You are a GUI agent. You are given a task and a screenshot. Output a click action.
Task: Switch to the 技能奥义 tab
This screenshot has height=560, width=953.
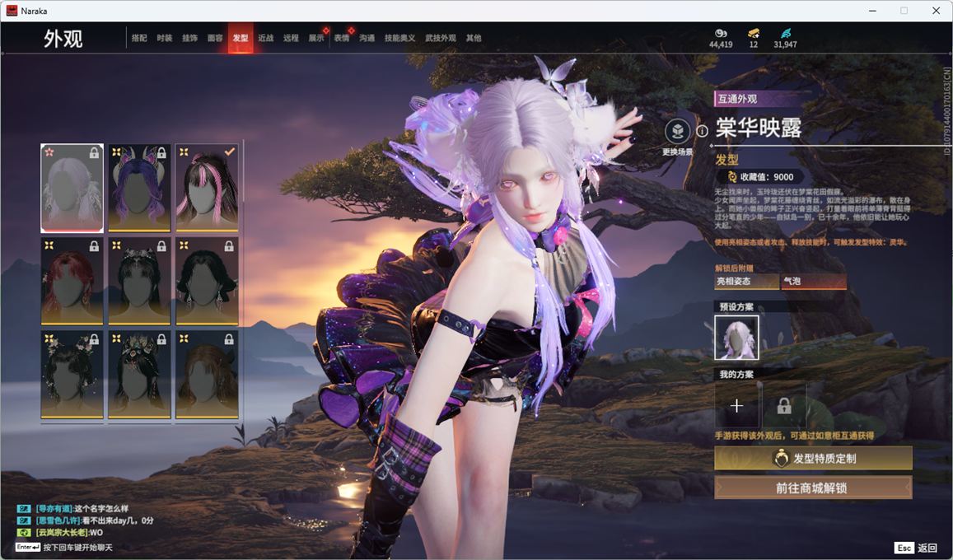pos(400,38)
